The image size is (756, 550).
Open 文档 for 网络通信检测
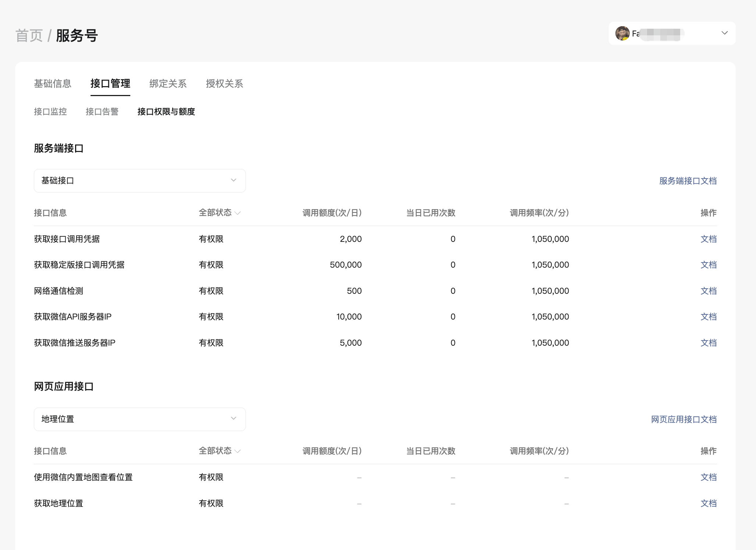[708, 291]
